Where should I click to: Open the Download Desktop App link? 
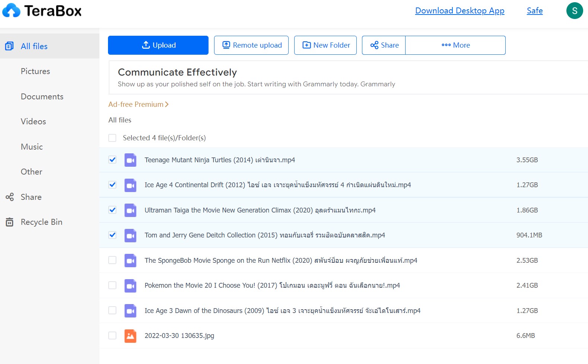tap(460, 11)
